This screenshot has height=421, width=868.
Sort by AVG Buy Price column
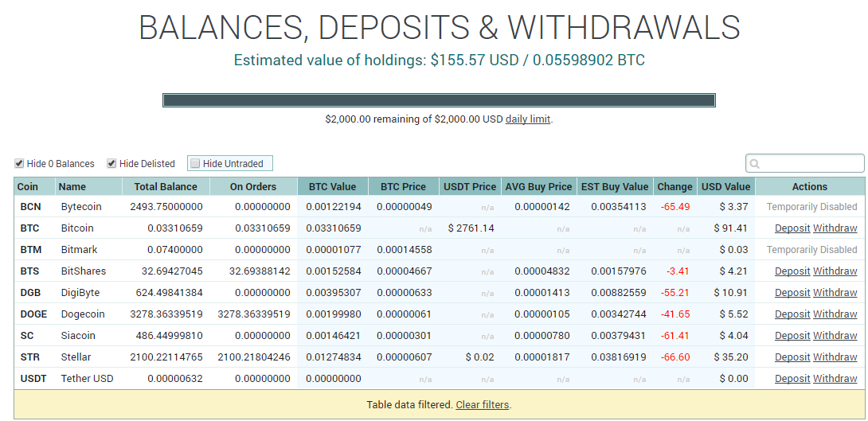[538, 186]
